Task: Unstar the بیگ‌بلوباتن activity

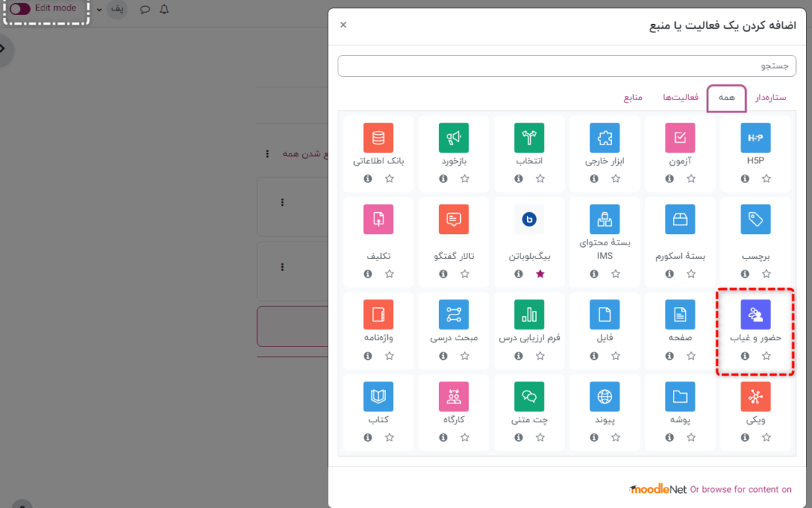Action: click(x=540, y=274)
